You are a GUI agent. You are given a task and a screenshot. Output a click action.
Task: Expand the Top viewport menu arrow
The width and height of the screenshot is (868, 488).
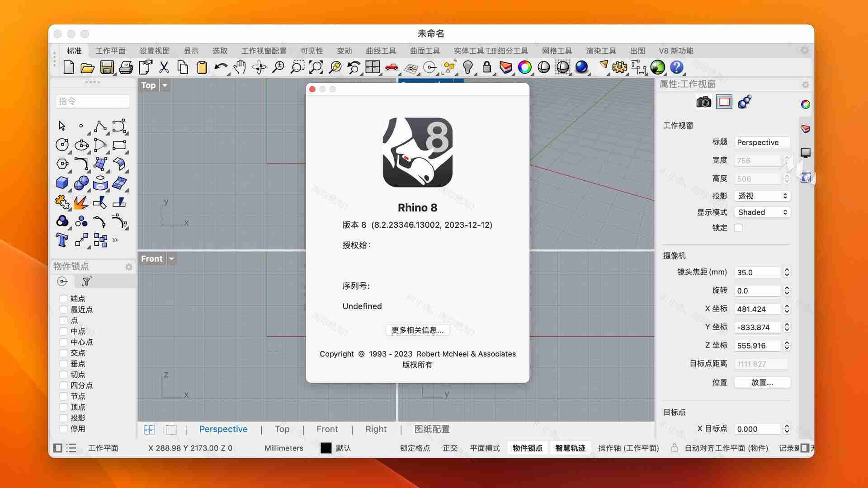tap(165, 85)
